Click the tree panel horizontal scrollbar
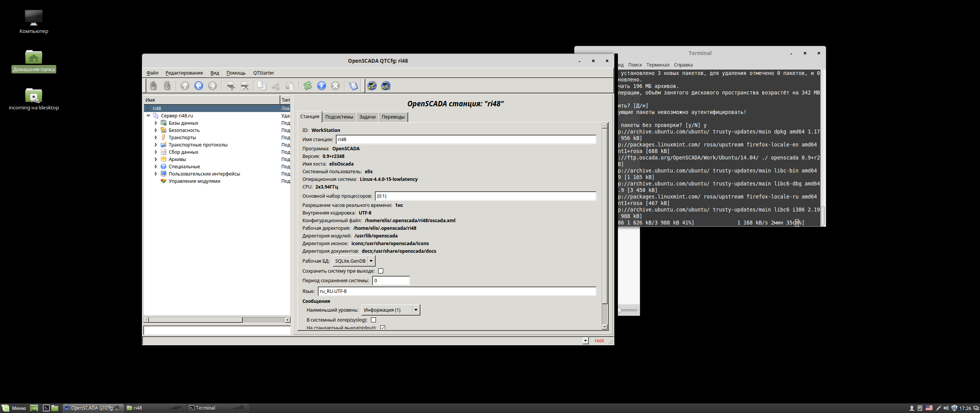This screenshot has width=980, height=413. (x=195, y=320)
